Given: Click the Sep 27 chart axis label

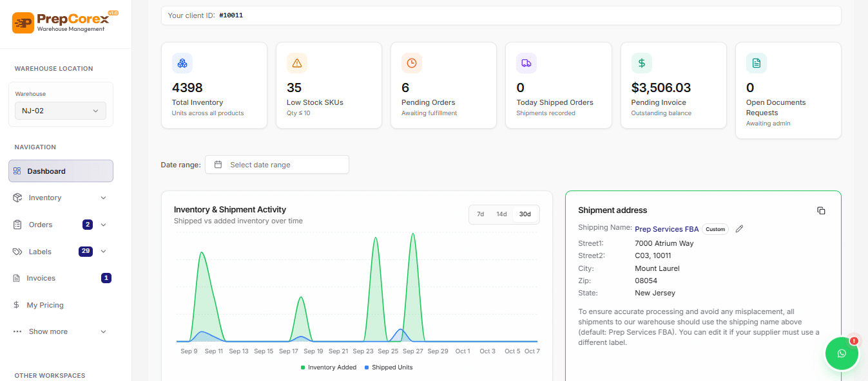Looking at the screenshot, I should click(x=413, y=351).
